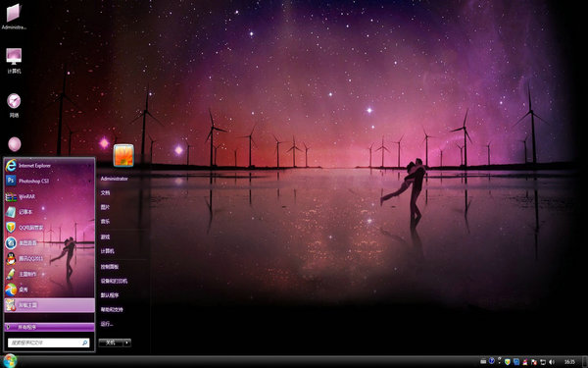Click the Start orb button

(10, 361)
